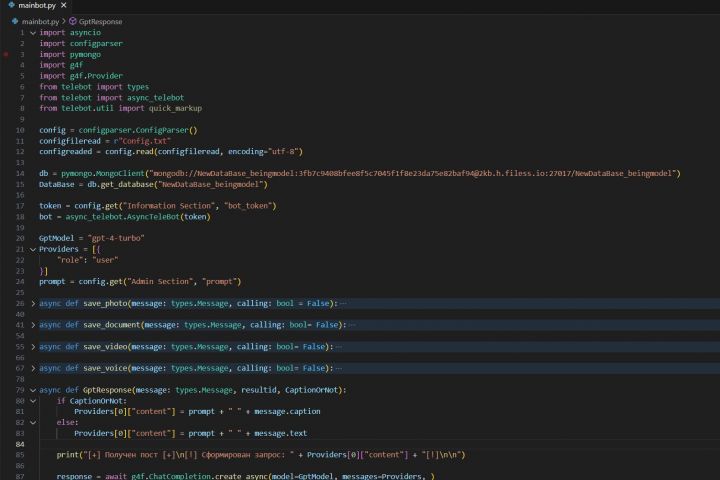720x480 pixels.
Task: Collapse the Providers list at line 21
Action: (x=33, y=249)
